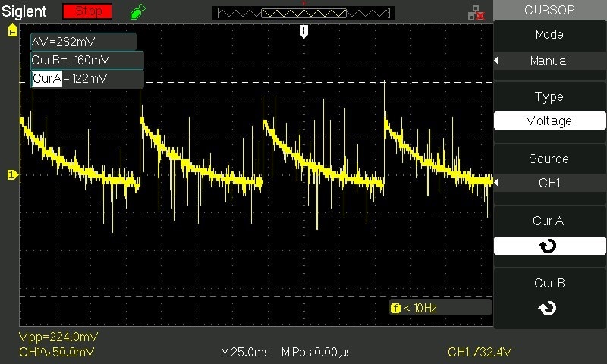Click the trigger position T marker
Screen dimensions: 607x364
click(303, 30)
